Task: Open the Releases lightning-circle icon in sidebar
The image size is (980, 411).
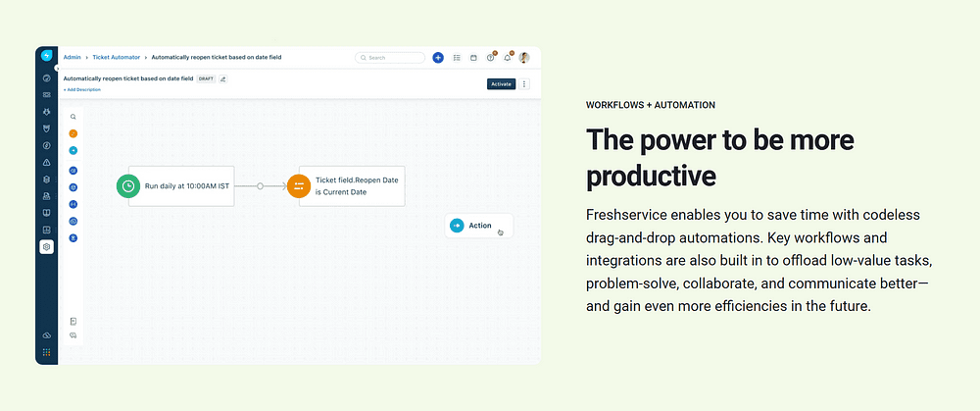Action: (x=46, y=146)
